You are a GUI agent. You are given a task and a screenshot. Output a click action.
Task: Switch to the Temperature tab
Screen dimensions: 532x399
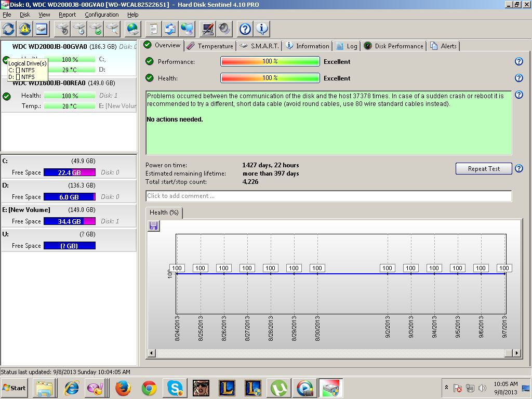tap(210, 46)
